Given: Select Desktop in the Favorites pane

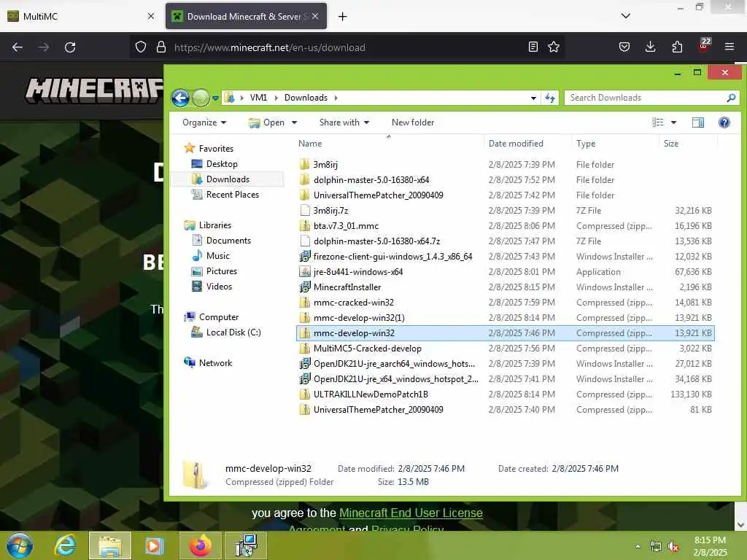Looking at the screenshot, I should coord(222,164).
